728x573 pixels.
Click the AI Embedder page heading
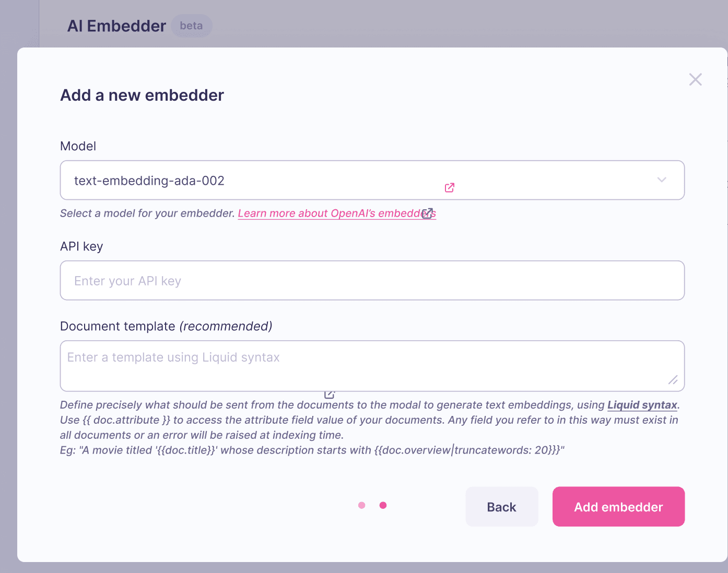[x=116, y=25]
